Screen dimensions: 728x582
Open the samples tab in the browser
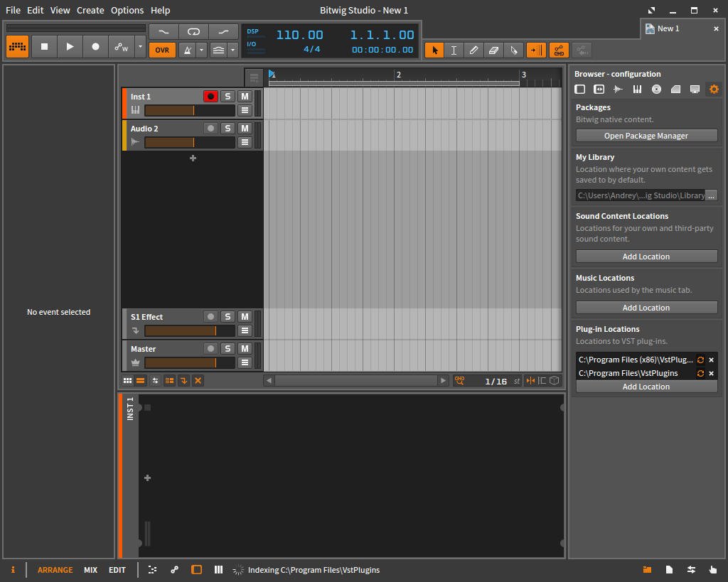pyautogui.click(x=618, y=89)
